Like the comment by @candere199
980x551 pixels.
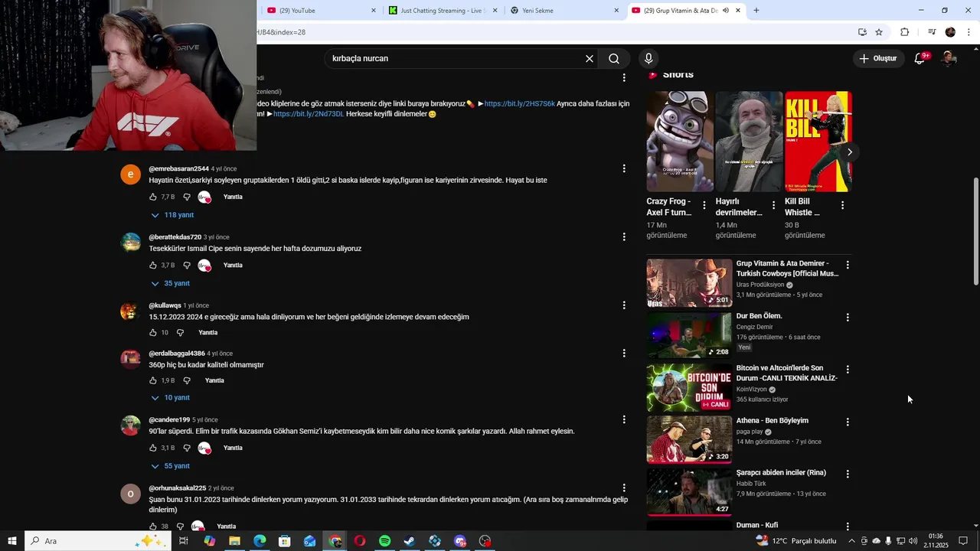click(x=153, y=448)
